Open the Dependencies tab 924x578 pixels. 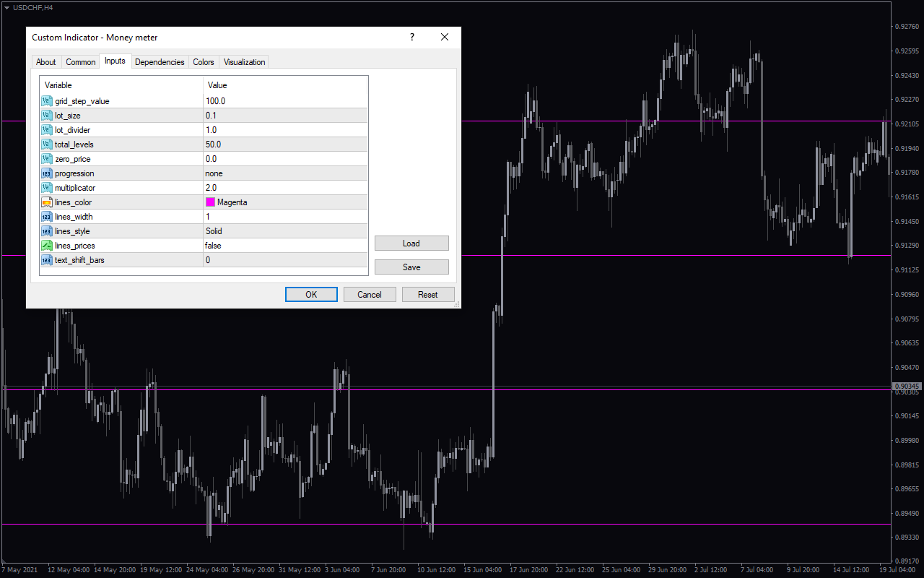coord(160,62)
